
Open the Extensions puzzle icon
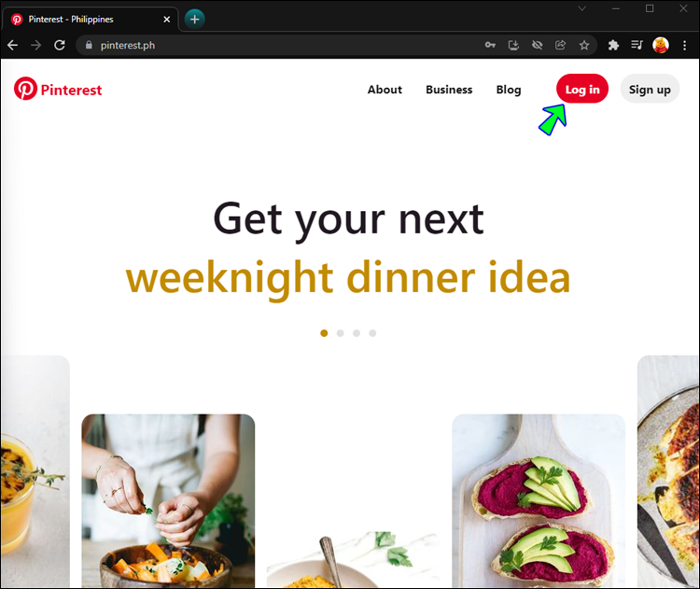613,45
